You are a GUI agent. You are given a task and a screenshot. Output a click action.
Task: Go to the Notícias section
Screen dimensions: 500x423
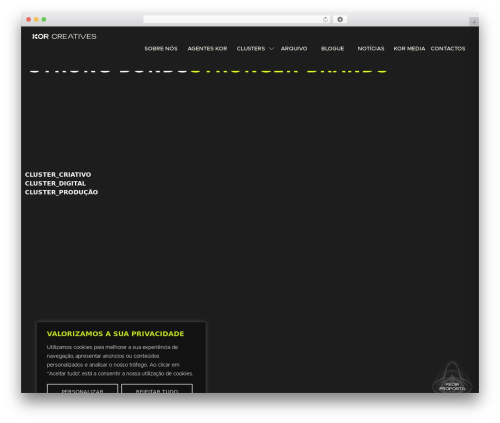click(x=371, y=49)
